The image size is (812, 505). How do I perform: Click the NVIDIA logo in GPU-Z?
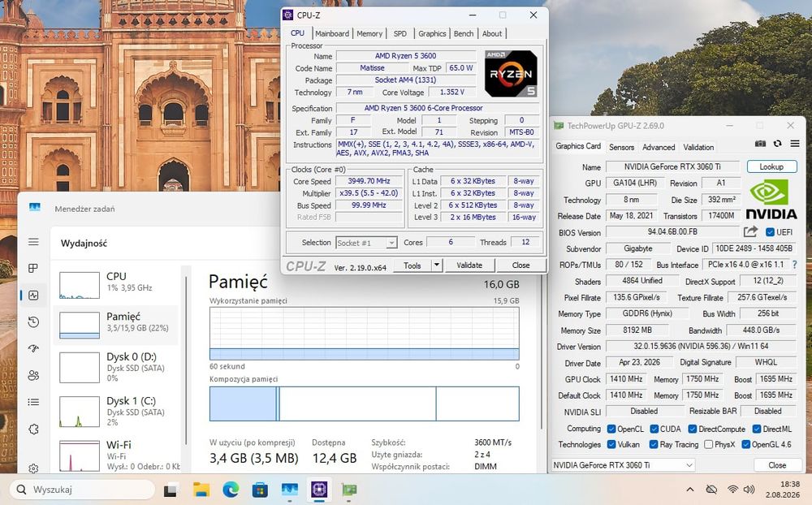[x=771, y=200]
